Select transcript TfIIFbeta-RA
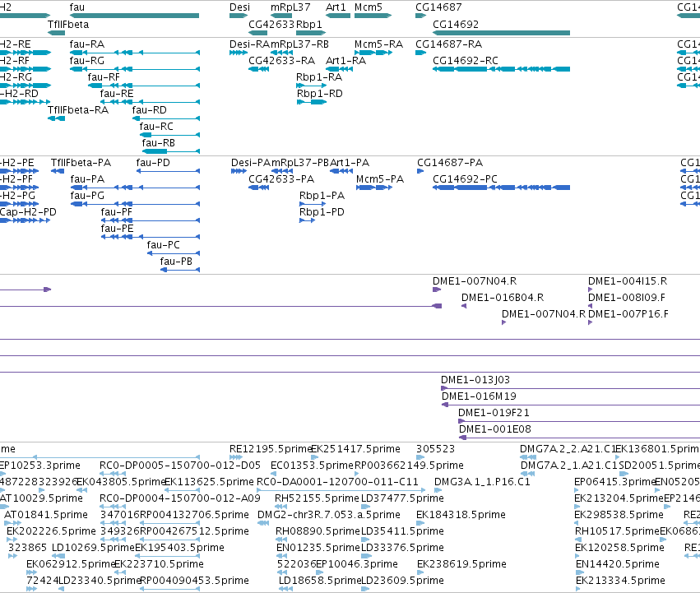 point(78,110)
